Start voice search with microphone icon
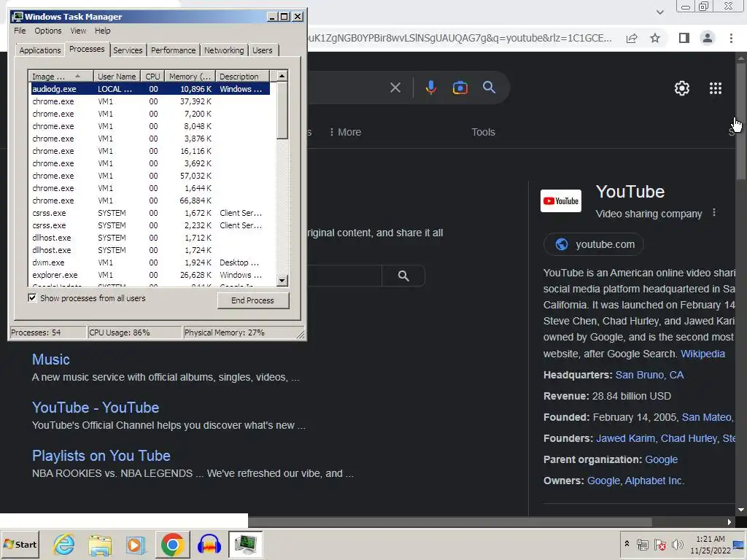The image size is (747, 560). pyautogui.click(x=430, y=87)
